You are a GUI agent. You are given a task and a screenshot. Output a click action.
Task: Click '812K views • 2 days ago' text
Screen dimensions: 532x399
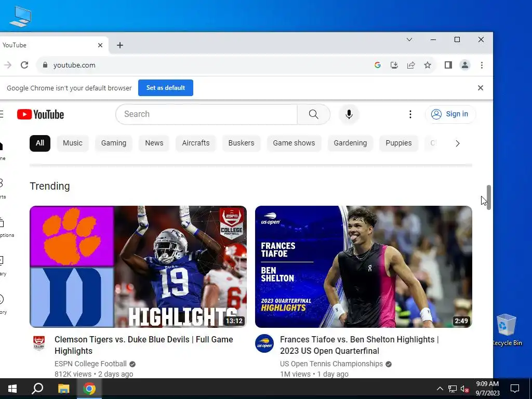tap(94, 374)
